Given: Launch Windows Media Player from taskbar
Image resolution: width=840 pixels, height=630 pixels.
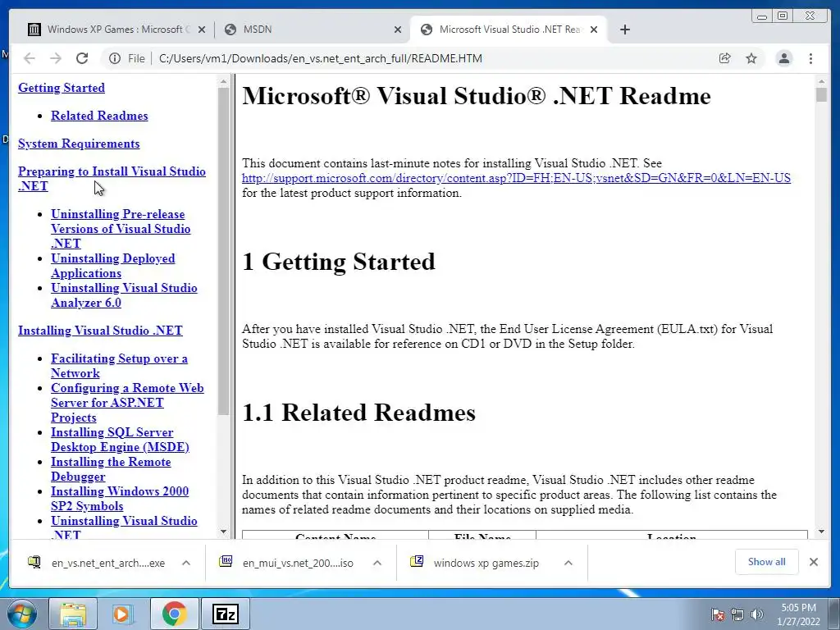Looking at the screenshot, I should pyautogui.click(x=123, y=614).
